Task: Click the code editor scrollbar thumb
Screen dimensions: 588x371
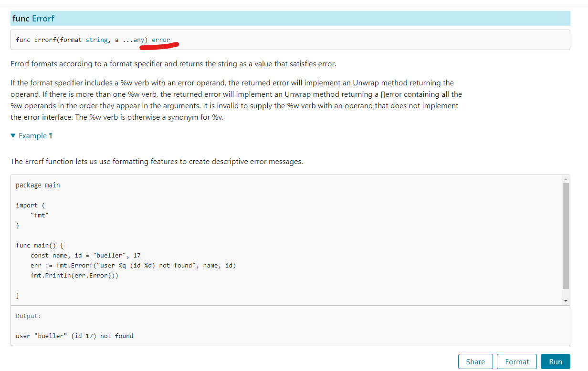Action: (x=566, y=236)
